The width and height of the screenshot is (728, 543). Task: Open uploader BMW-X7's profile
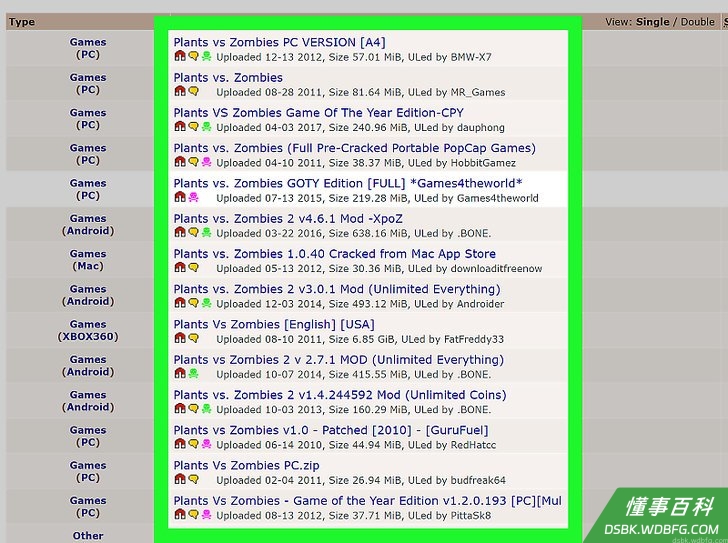click(471, 57)
